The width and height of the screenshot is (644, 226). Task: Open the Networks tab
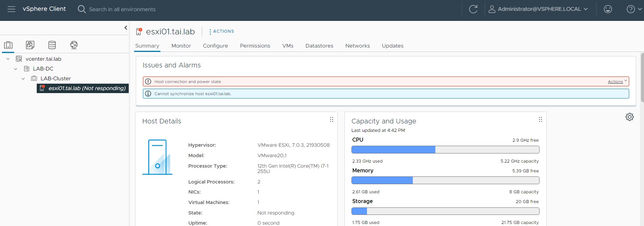point(358,46)
